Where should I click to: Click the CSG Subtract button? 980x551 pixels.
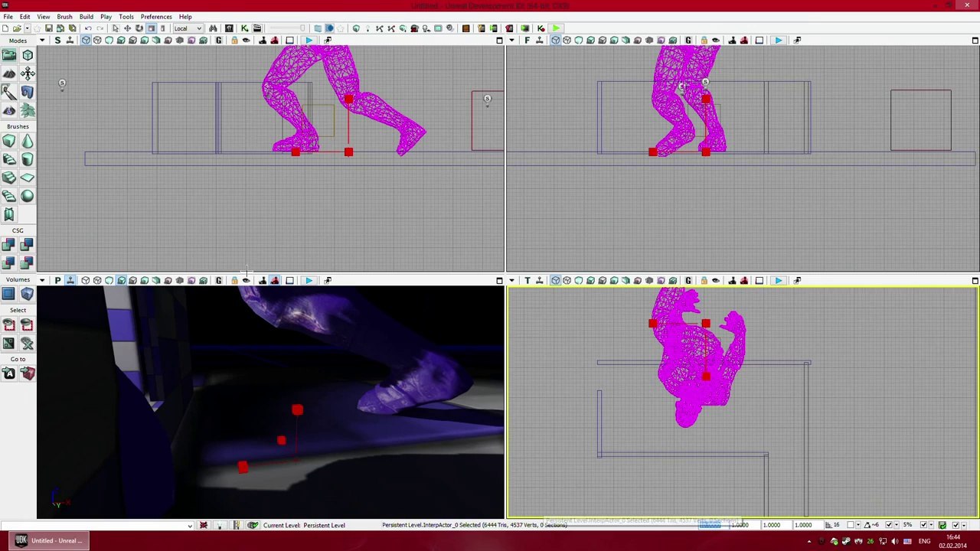28,245
